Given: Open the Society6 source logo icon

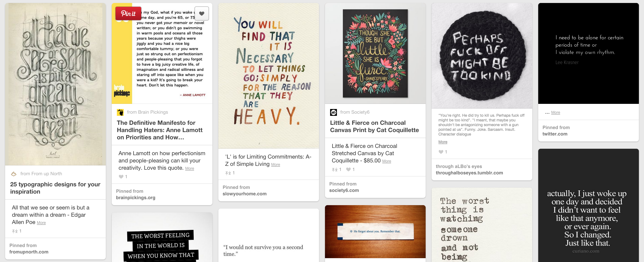Looking at the screenshot, I should pos(334,112).
